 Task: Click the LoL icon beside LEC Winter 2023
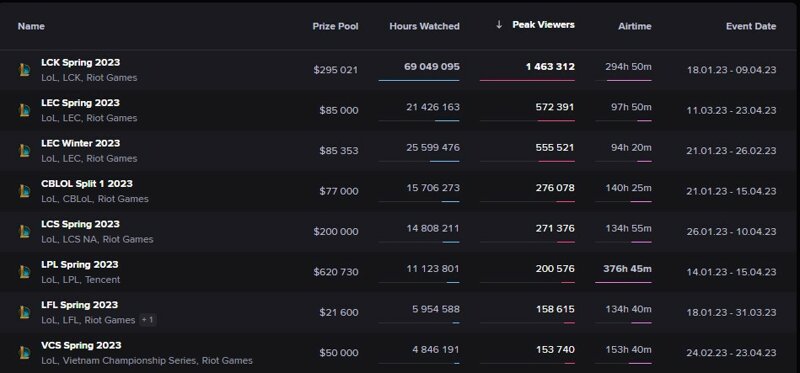[24, 151]
